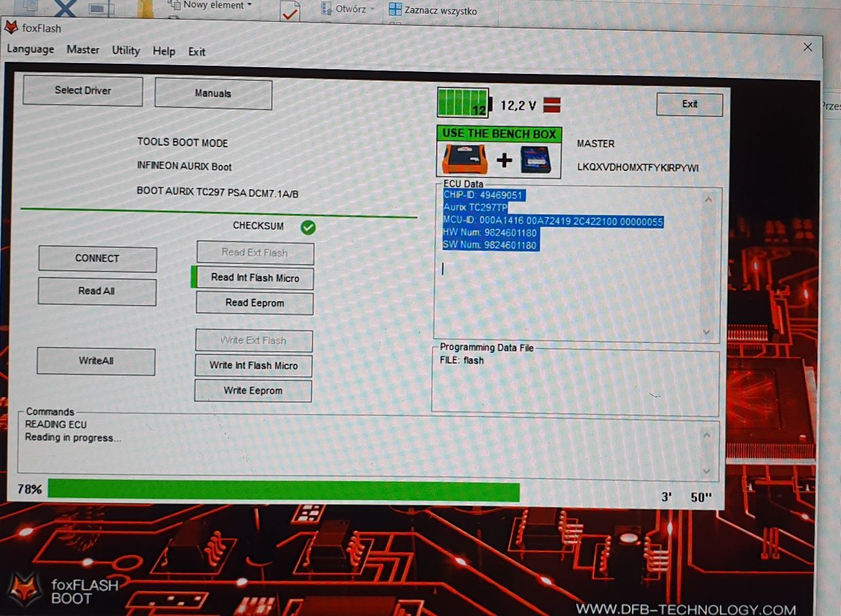Screen dimensions: 841x616
Task: Click the WriteAll button
Action: point(96,361)
